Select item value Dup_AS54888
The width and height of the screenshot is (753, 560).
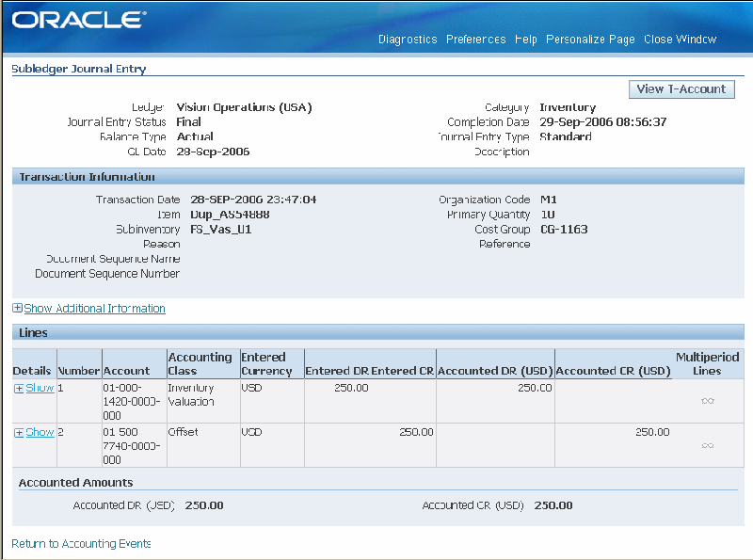pyautogui.click(x=230, y=215)
